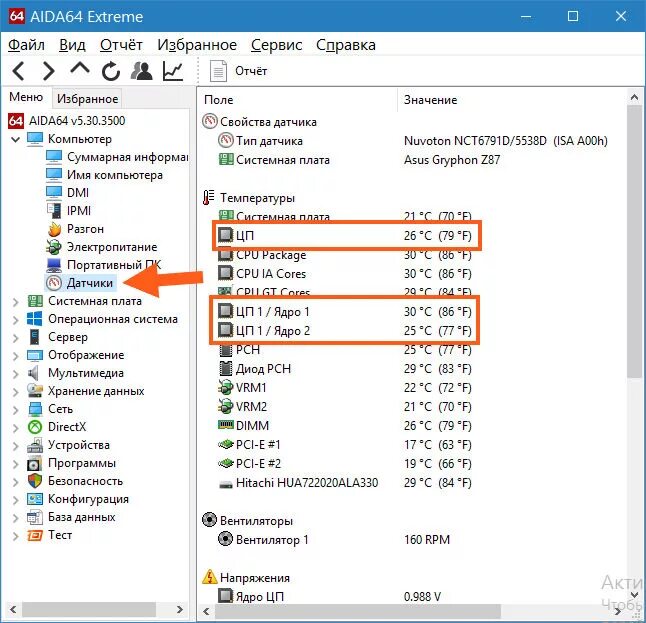Expand the Операционная система node

point(16,320)
